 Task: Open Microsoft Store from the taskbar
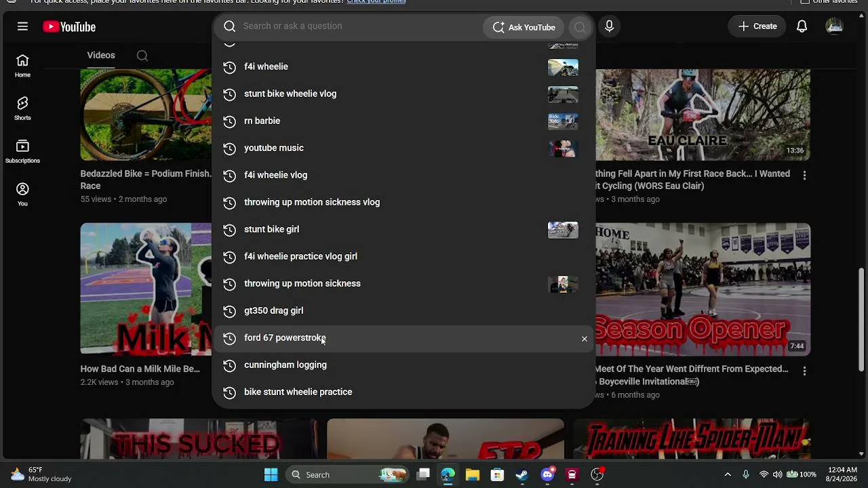tap(497, 474)
